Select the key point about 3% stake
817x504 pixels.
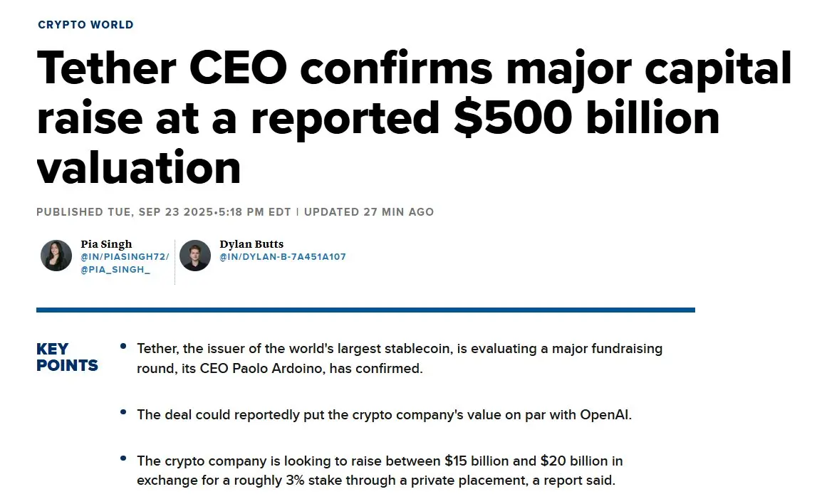380,471
